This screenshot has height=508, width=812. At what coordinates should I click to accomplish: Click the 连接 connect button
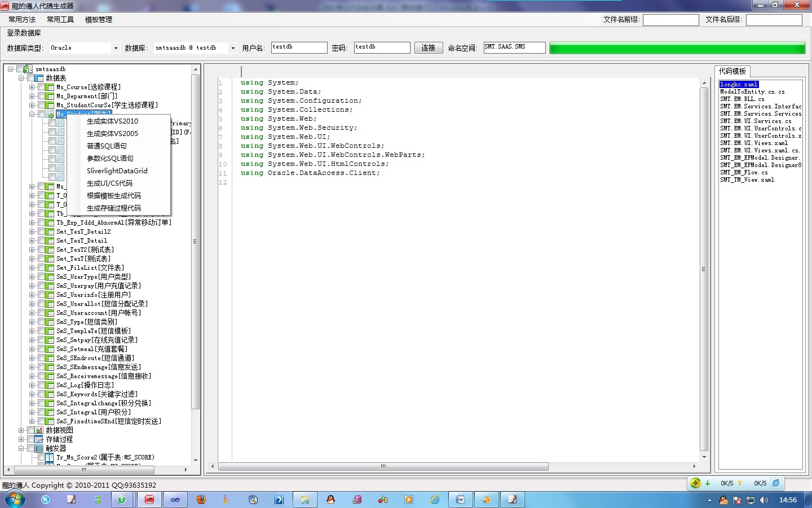[429, 48]
